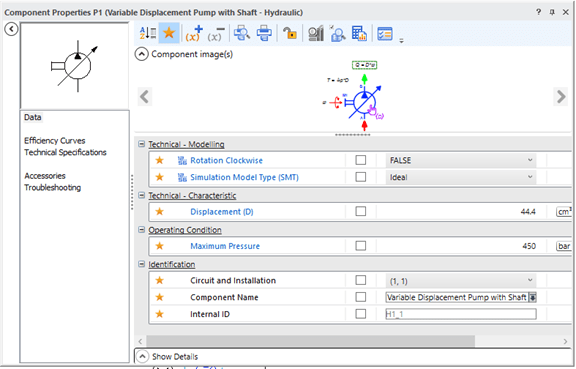The image size is (576, 369).
Task: Collapse left panel with back arrow circle
Action: 11,29
